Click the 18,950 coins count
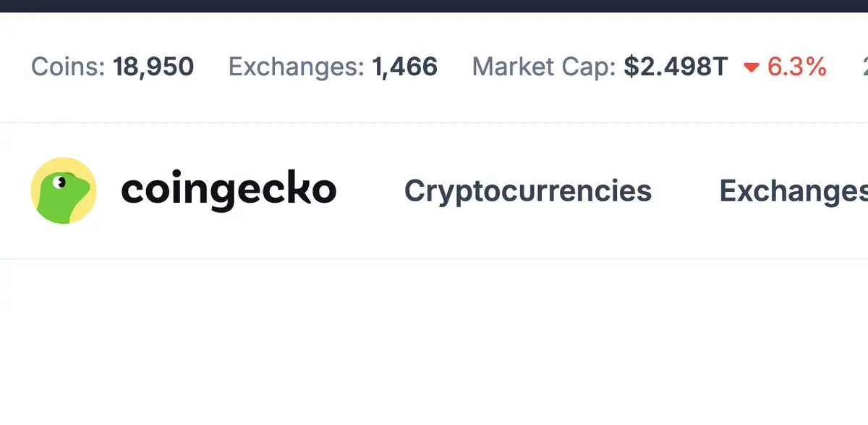The width and height of the screenshot is (868, 425). [153, 67]
